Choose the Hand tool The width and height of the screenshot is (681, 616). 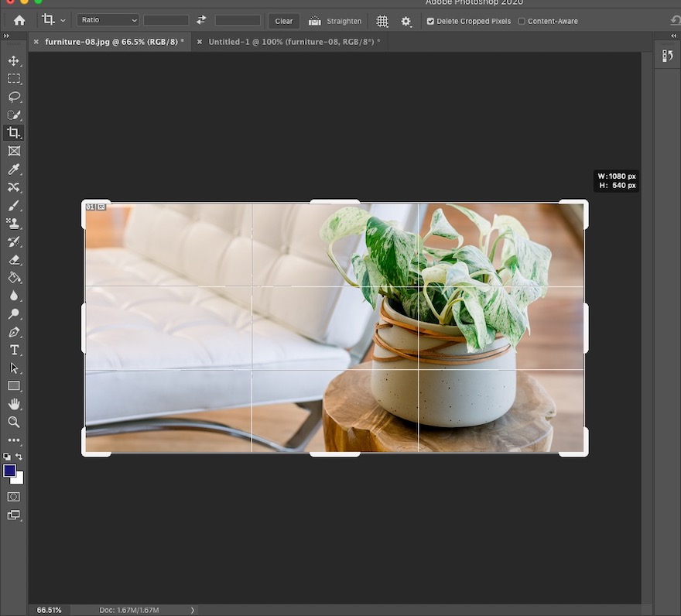click(x=14, y=404)
